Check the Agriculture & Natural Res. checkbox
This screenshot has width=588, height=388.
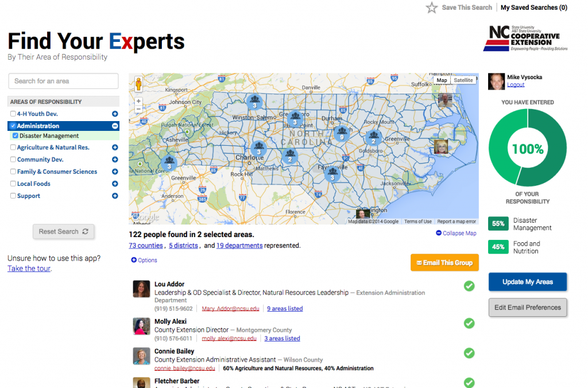tap(13, 148)
